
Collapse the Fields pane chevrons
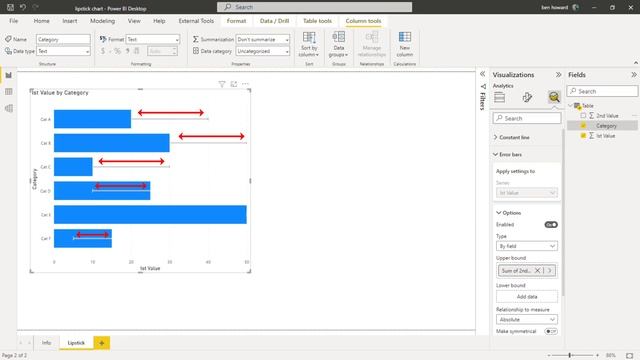(633, 75)
